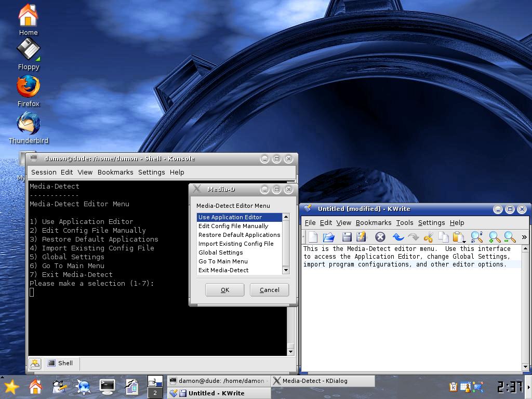Click the KOrganizer reminder bell tray icon
Viewport: 532px width, 399px height.
point(465,387)
